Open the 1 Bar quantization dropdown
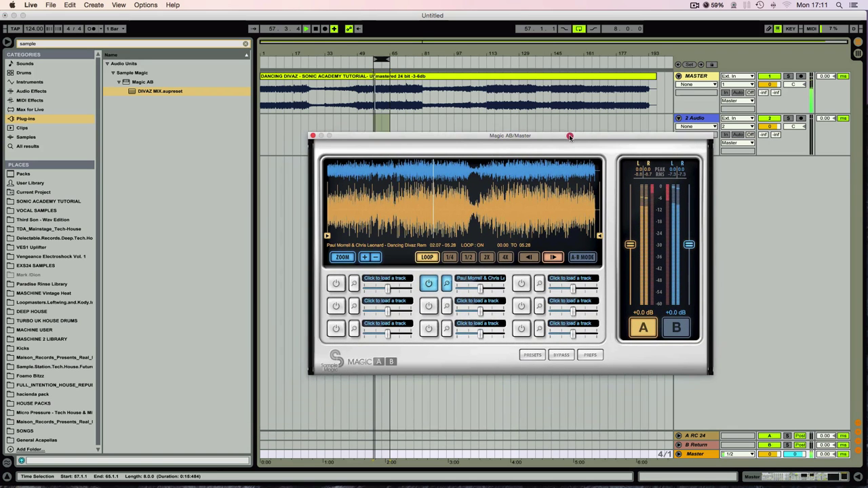This screenshot has height=488, width=868. pos(116,28)
